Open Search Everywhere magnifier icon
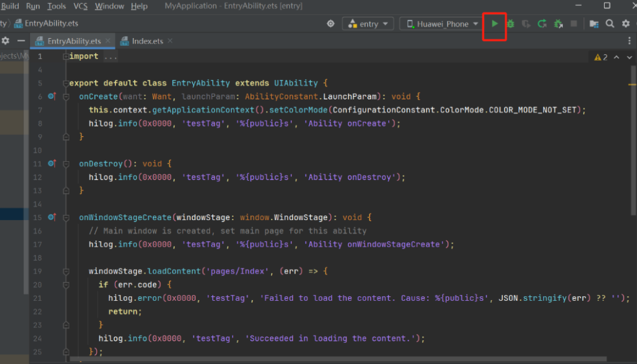 (x=610, y=24)
